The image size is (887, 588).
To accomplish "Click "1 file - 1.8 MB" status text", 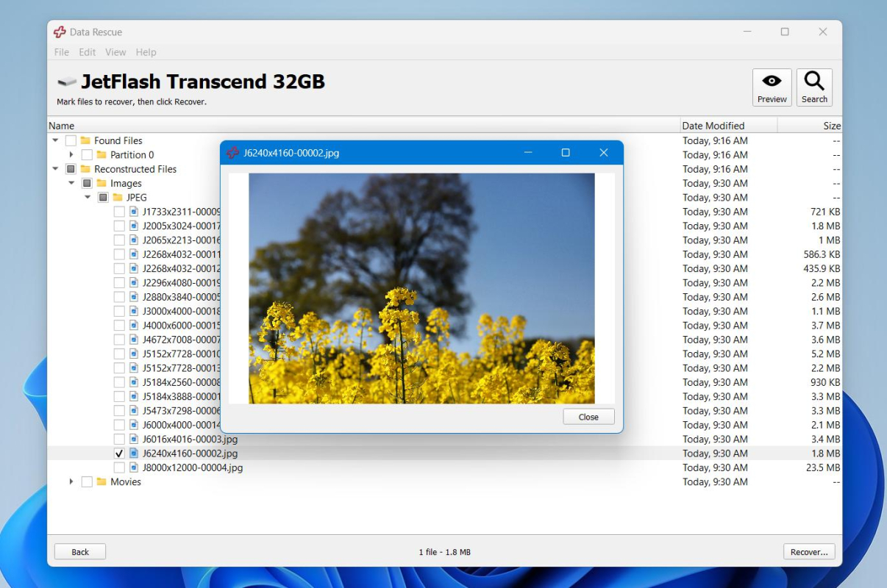I will point(444,552).
